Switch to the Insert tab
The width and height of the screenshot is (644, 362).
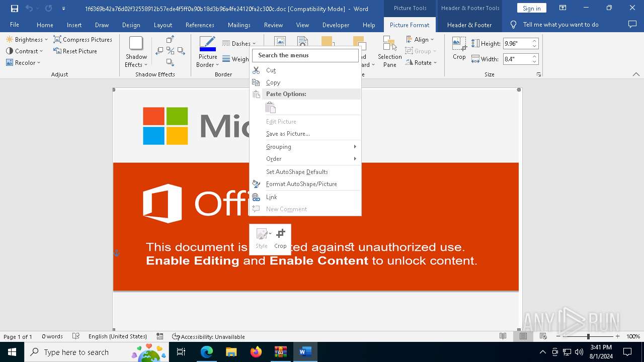pos(74,25)
